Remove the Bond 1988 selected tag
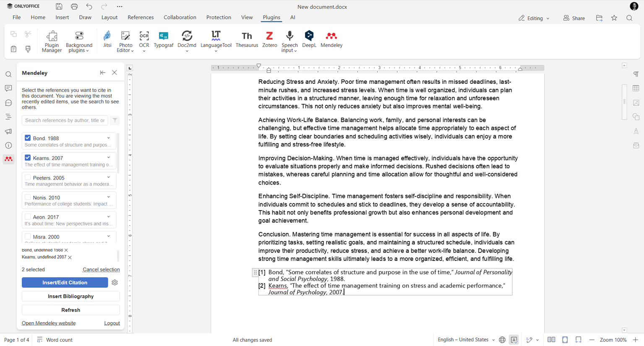Viewport: 644px width, 346px height. (x=66, y=250)
